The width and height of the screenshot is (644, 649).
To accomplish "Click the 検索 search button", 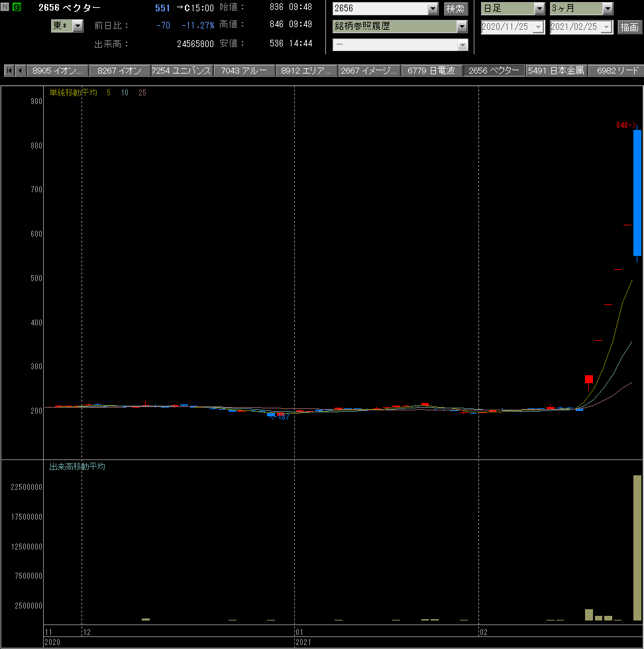I will point(455,8).
